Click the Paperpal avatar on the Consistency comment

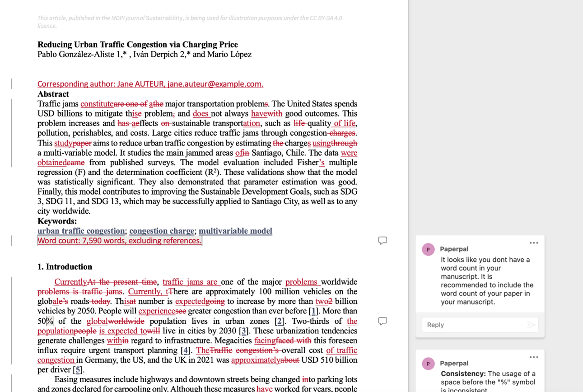point(428,364)
